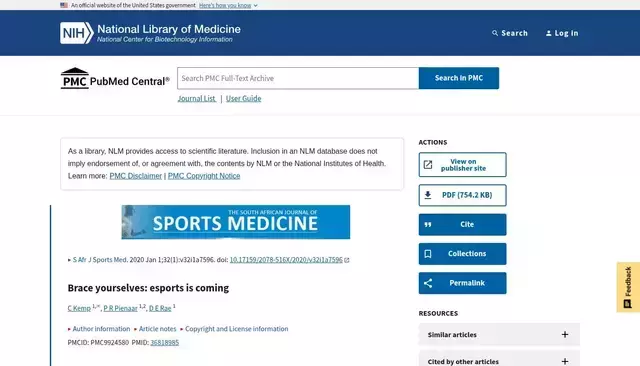Click in Search PMC Full-Text Archive field
The image size is (640, 366).
(298, 78)
